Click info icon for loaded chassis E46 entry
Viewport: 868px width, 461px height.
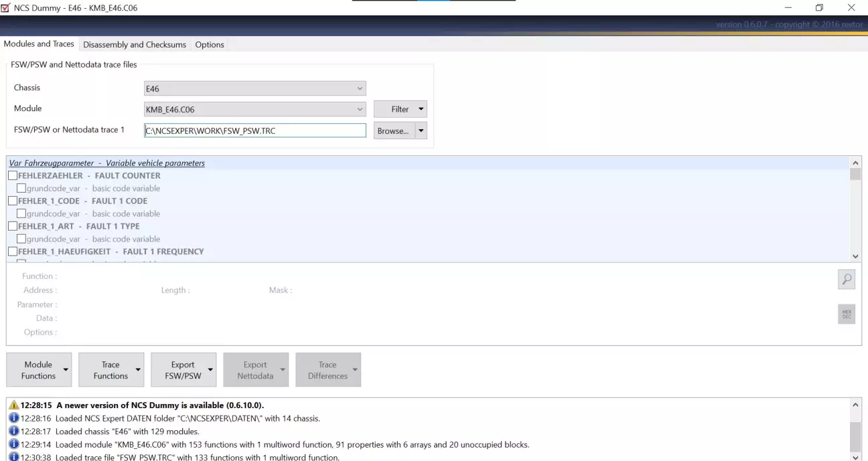click(13, 431)
